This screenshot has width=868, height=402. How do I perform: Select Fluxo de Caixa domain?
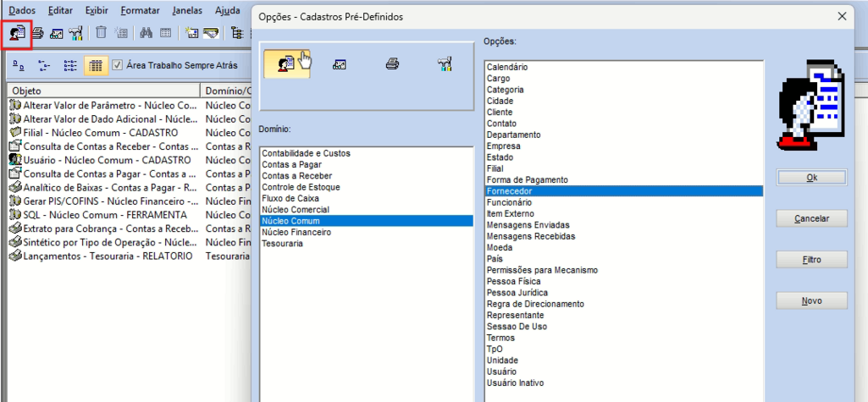coord(367,198)
